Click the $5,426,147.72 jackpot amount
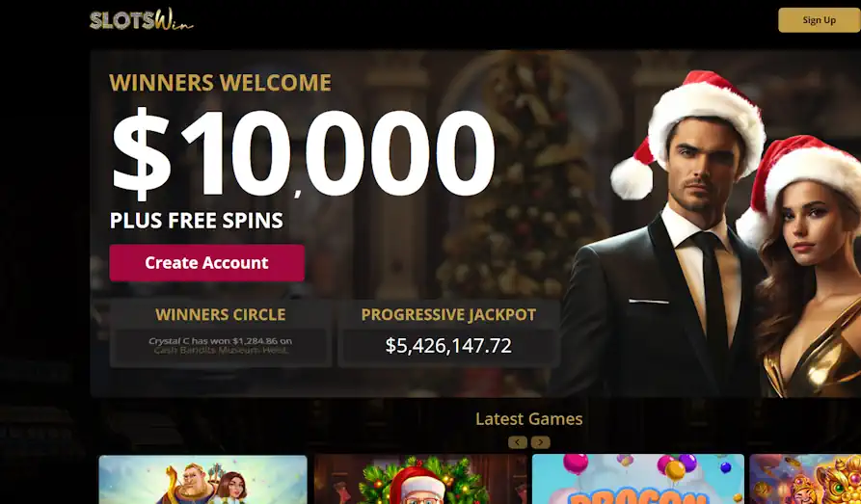This screenshot has width=861, height=504. [448, 345]
